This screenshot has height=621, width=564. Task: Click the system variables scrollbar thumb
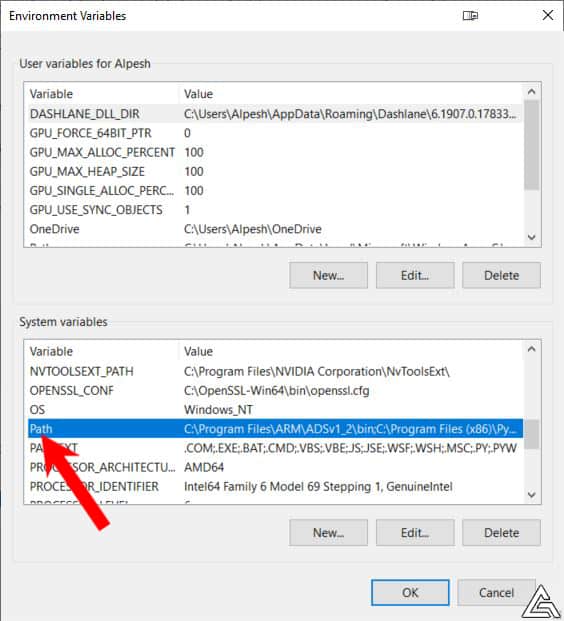click(532, 434)
